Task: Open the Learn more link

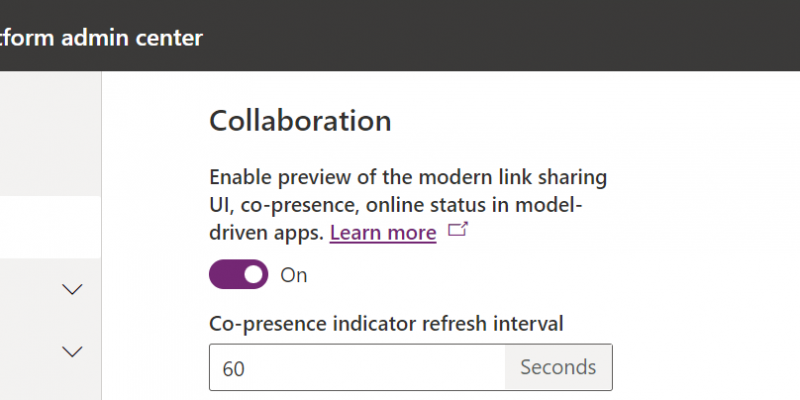Action: 383,233
